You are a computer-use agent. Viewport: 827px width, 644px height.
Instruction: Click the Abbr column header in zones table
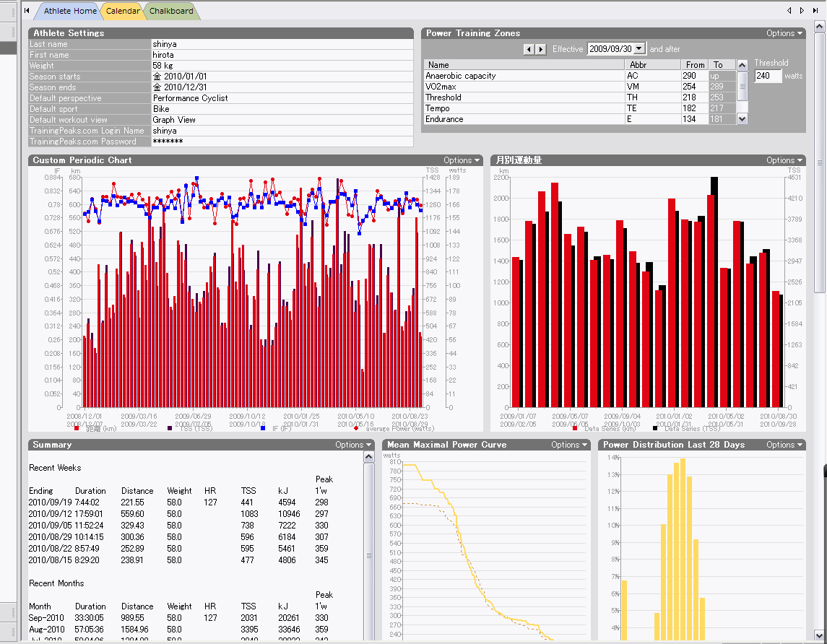(653, 65)
